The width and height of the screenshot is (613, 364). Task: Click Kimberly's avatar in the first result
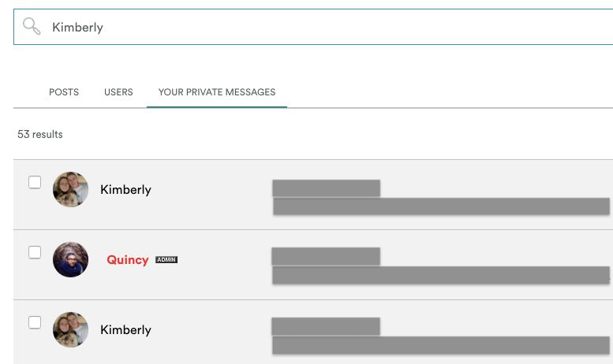pyautogui.click(x=70, y=190)
